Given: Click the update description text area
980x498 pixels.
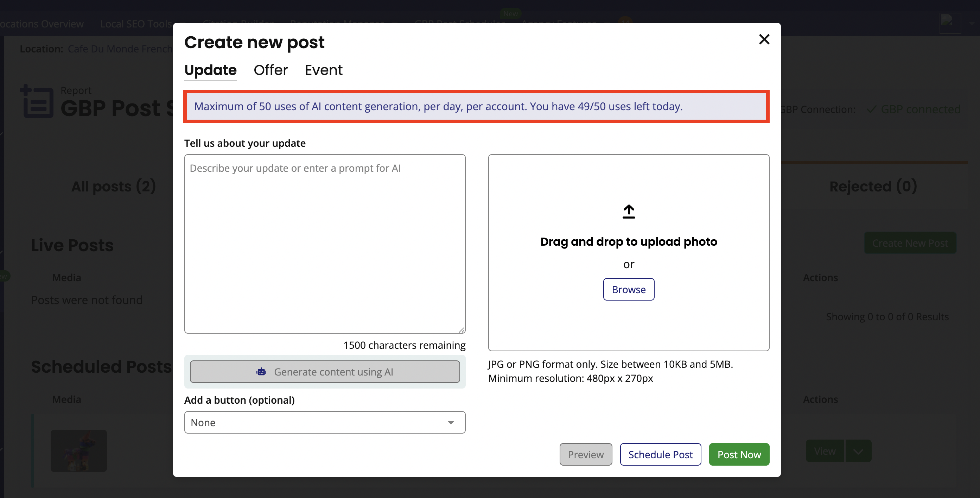Looking at the screenshot, I should [325, 244].
